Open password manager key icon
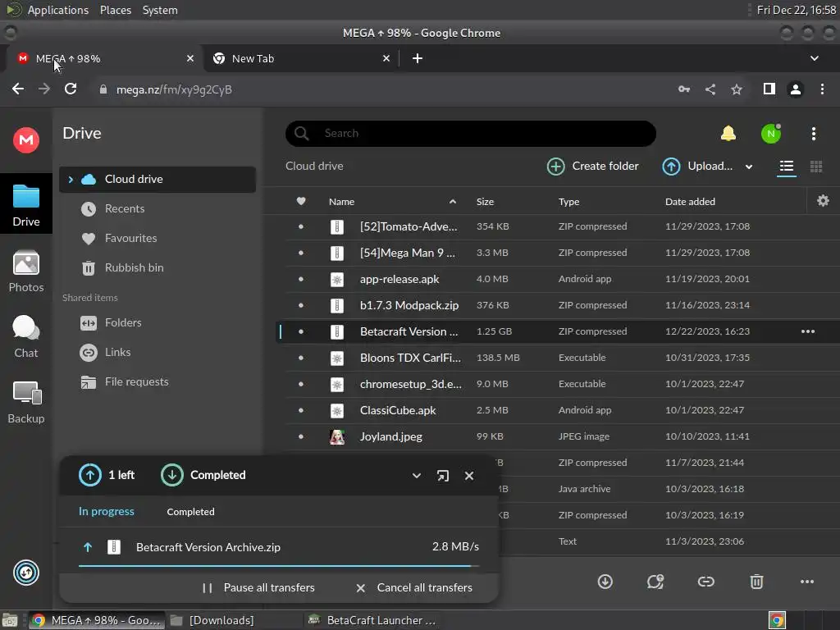 [683, 89]
